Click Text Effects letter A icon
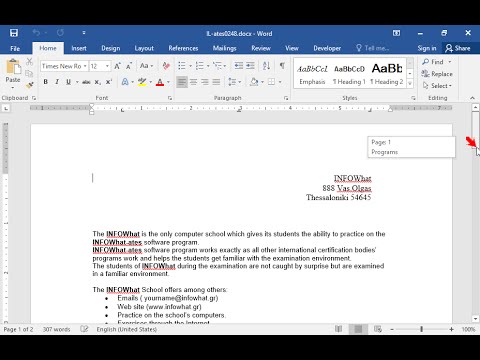 coord(125,82)
